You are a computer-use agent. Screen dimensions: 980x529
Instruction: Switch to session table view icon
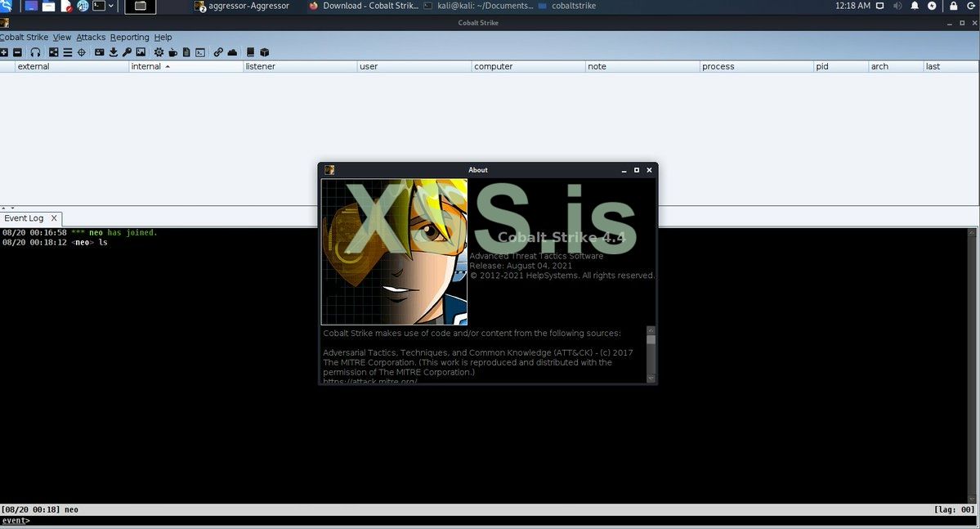pos(68,52)
